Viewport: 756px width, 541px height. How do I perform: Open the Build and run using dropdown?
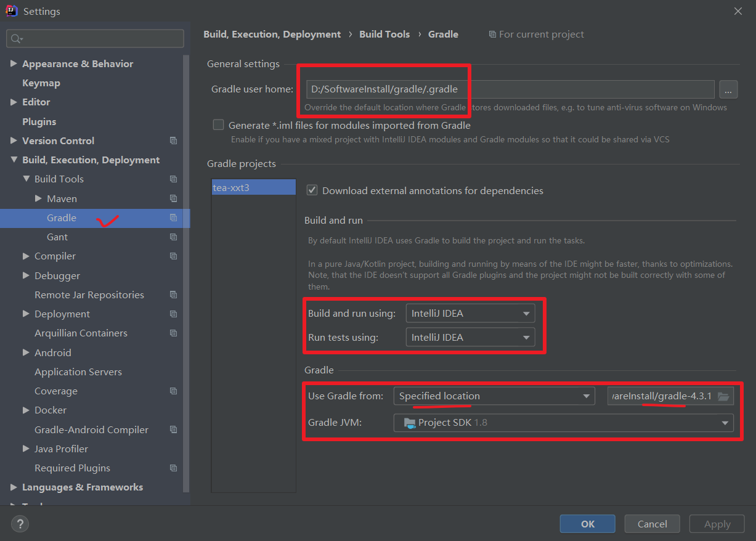click(470, 314)
